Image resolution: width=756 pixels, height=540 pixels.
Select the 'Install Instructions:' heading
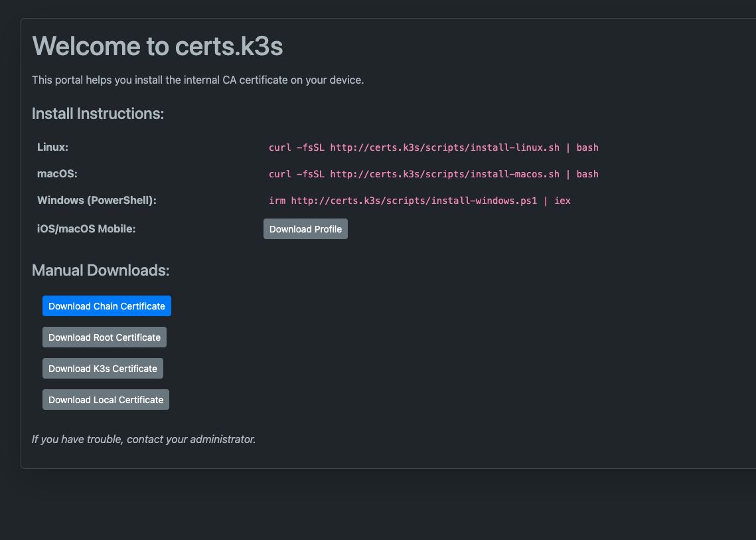click(98, 114)
